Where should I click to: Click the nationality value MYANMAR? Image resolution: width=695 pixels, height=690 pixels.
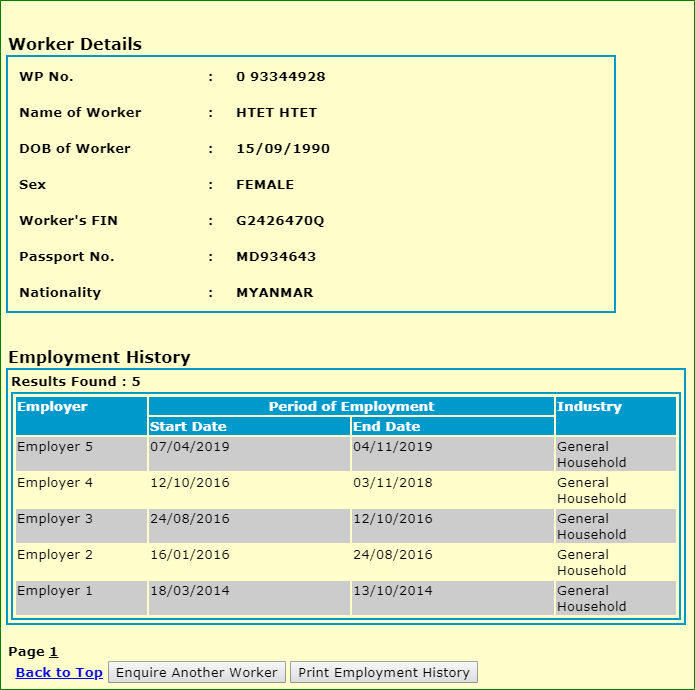click(x=274, y=293)
